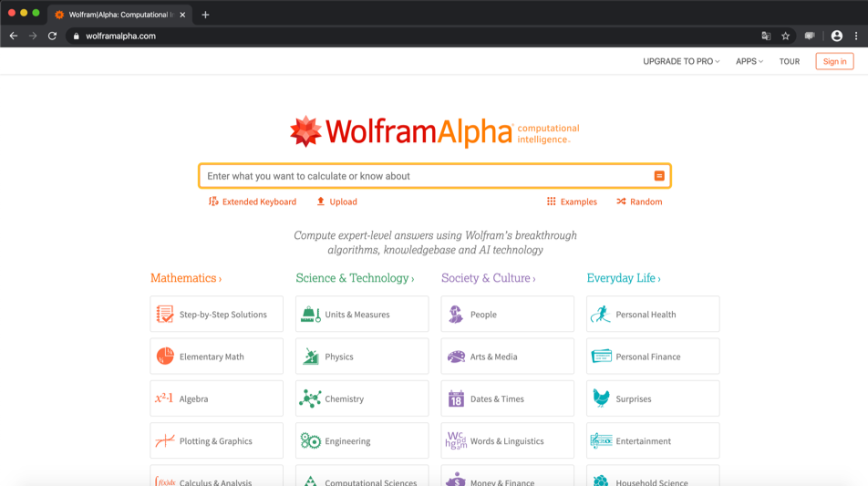Click the browser extension icon beside the star
This screenshot has width=868, height=486.
(810, 36)
